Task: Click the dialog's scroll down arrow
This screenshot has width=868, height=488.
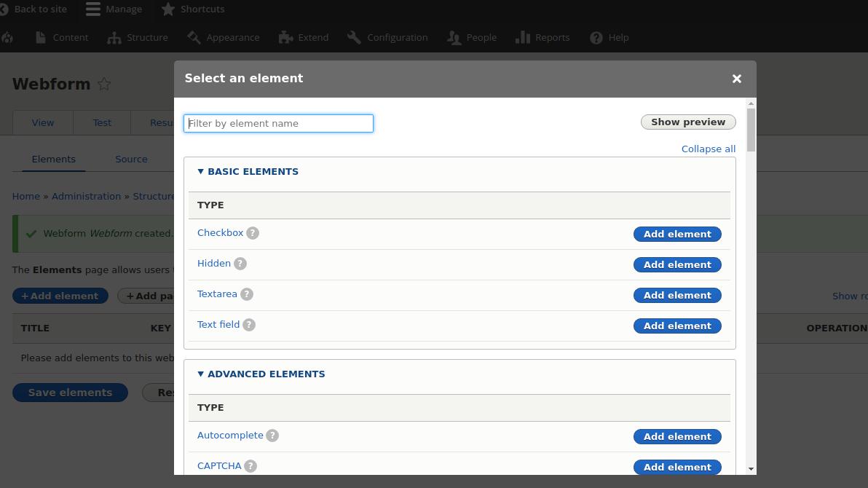Action: pos(751,469)
